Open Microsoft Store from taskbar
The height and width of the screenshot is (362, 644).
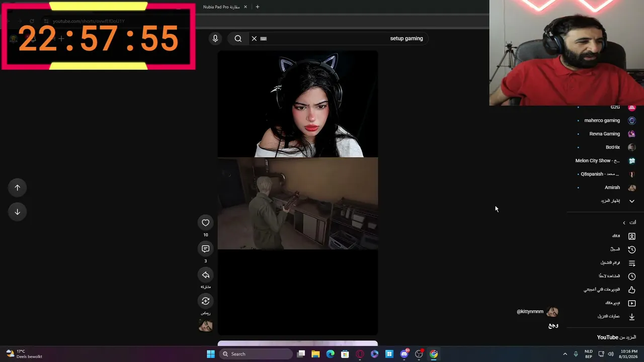[x=345, y=354]
